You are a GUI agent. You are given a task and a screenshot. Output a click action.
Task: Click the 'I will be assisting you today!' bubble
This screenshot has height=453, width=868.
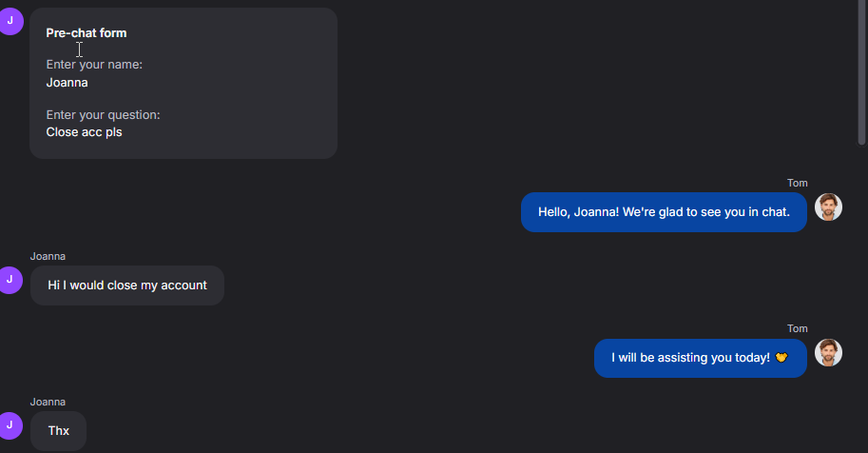pos(701,358)
